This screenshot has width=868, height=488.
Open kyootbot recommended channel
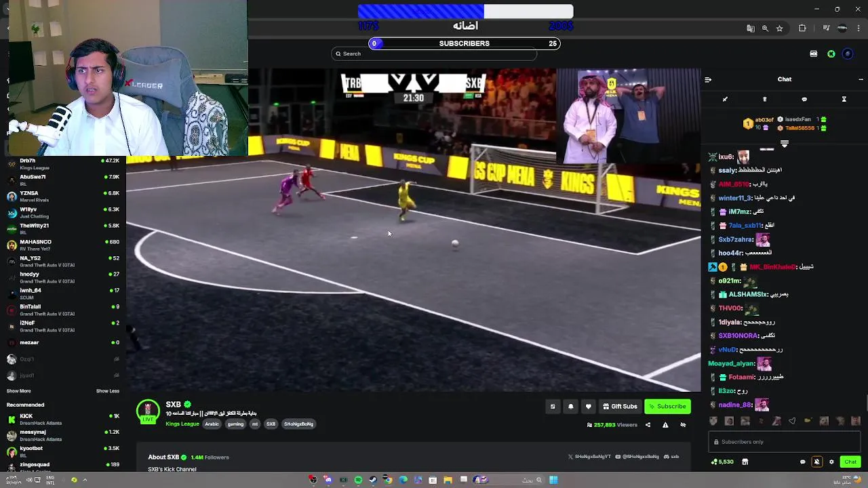coord(62,451)
